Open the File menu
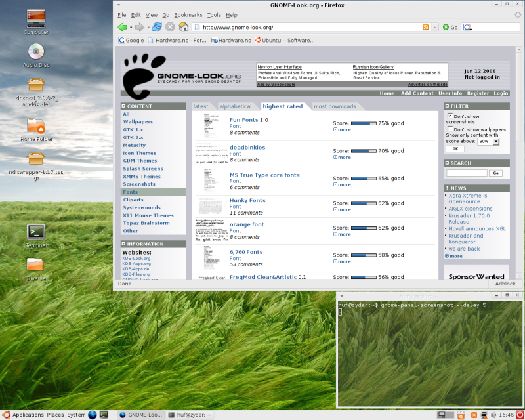Screen dimensions: 525x420 pos(122,15)
